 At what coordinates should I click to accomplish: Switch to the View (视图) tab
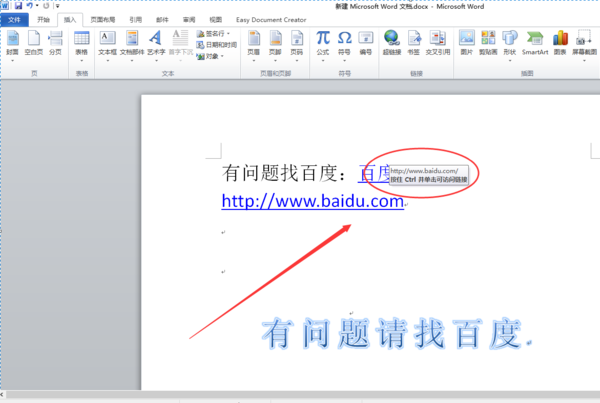pos(216,20)
